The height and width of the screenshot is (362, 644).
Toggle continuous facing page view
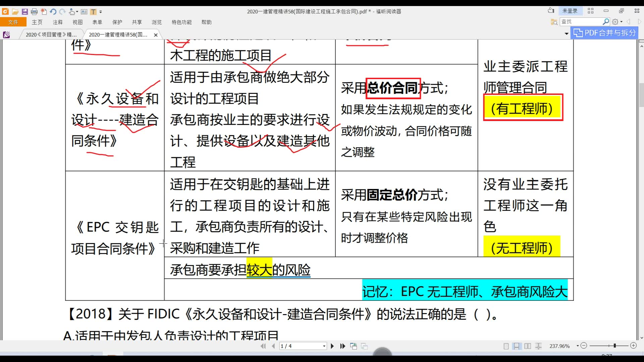tap(538, 346)
